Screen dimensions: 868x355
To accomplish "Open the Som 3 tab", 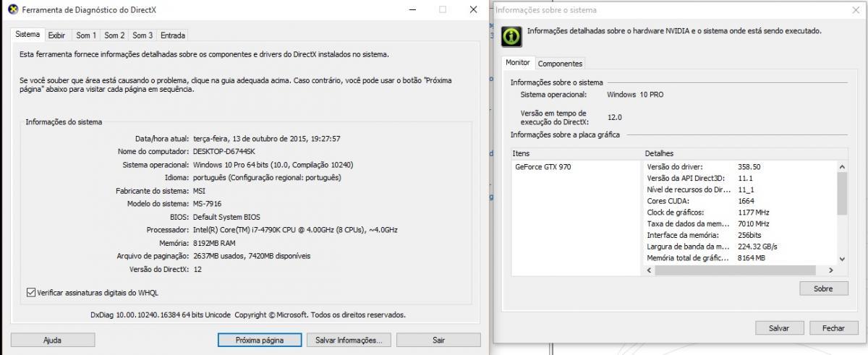I will pyautogui.click(x=142, y=35).
